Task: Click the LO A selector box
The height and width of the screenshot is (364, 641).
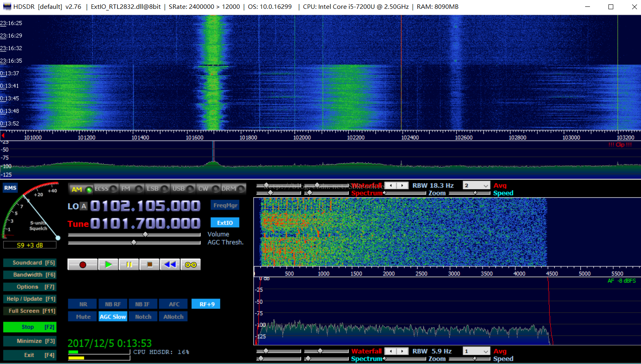Action: pos(84,206)
